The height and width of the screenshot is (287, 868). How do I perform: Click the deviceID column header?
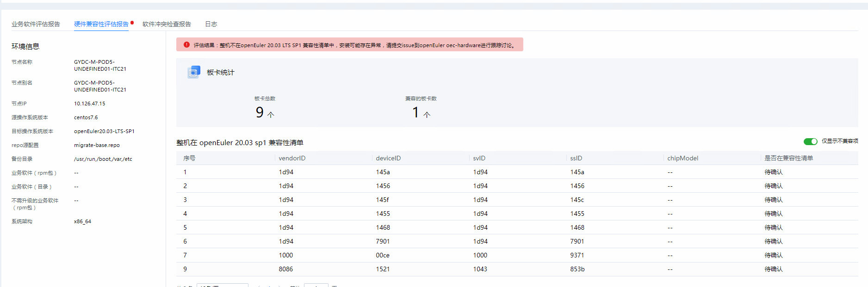(x=388, y=158)
